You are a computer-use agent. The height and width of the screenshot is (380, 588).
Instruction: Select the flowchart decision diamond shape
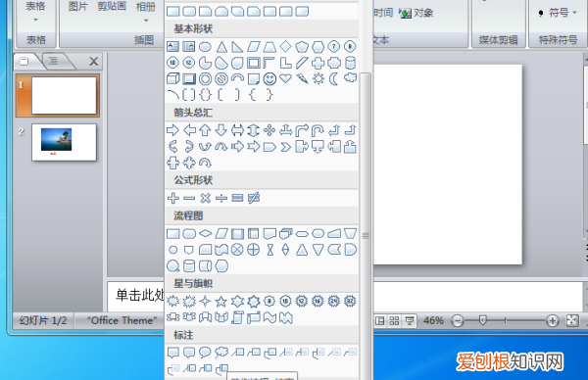(x=205, y=233)
